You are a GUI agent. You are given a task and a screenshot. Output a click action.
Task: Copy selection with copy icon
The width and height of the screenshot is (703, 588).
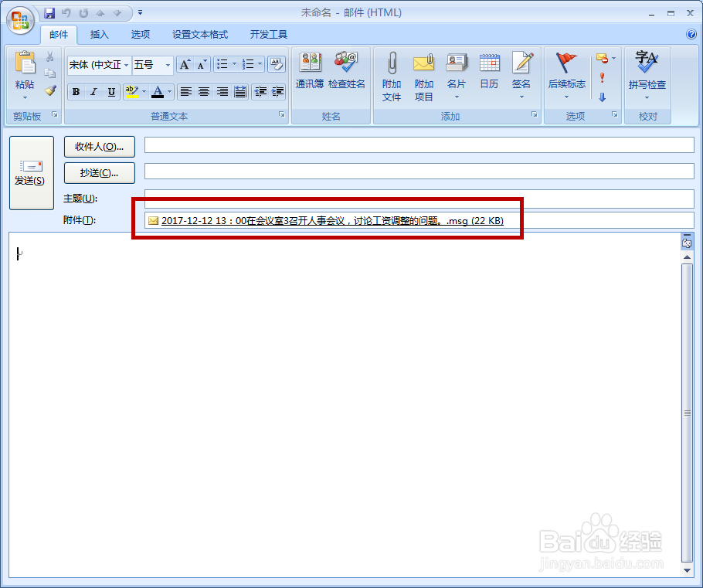coord(49,73)
